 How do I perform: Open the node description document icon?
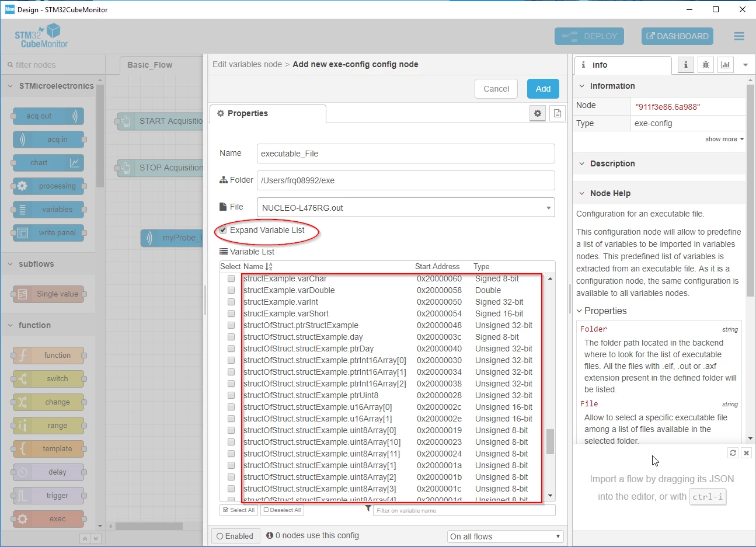558,113
